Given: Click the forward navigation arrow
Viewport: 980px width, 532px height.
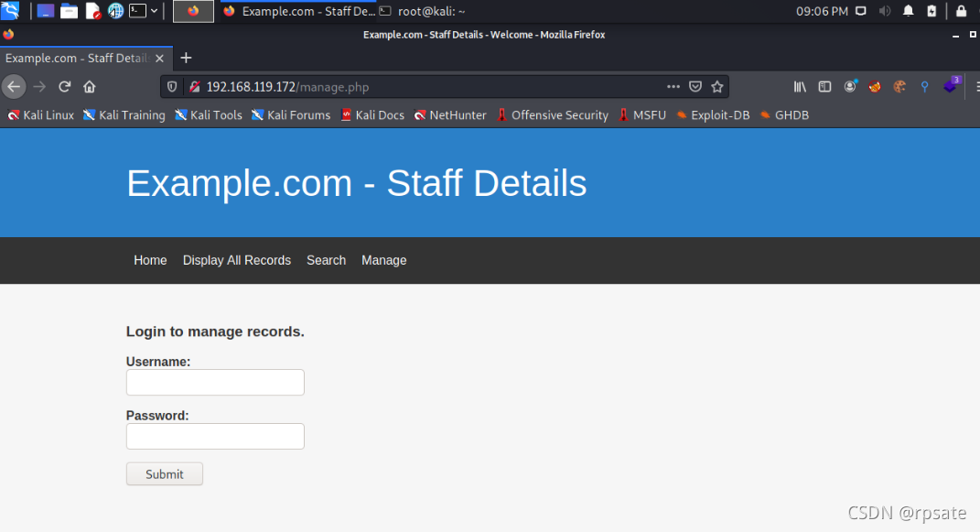Looking at the screenshot, I should coord(39,87).
